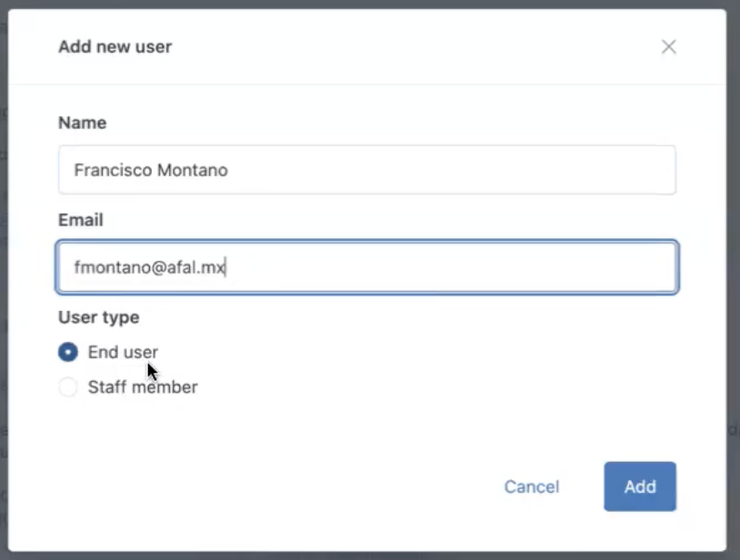The width and height of the screenshot is (740, 560).
Task: Click the "End user" option label text
Action: coord(123,352)
